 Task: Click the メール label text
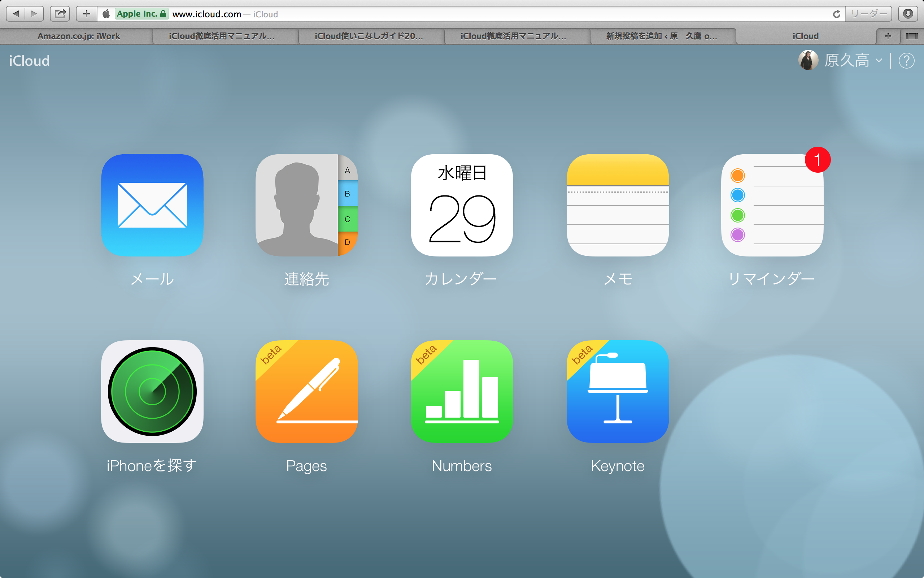pos(152,279)
